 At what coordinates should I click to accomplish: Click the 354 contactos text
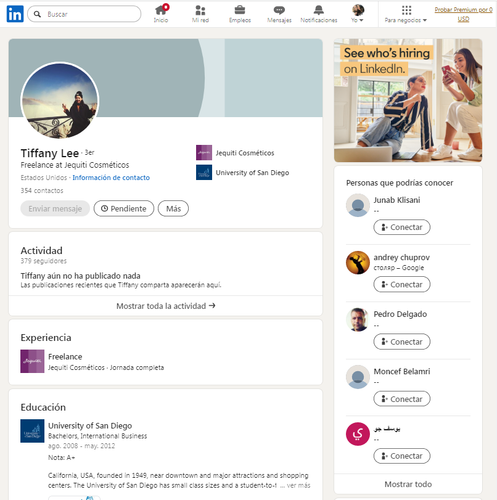pos(42,191)
